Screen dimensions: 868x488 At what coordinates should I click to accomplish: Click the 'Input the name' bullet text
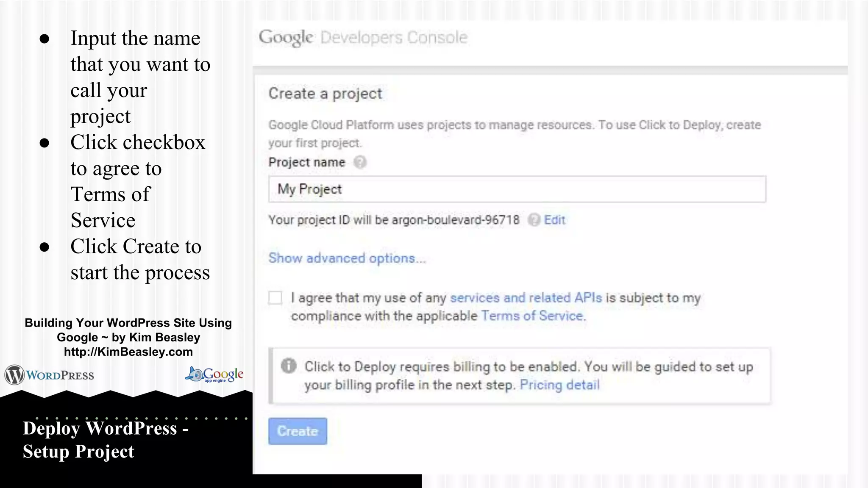pos(140,77)
